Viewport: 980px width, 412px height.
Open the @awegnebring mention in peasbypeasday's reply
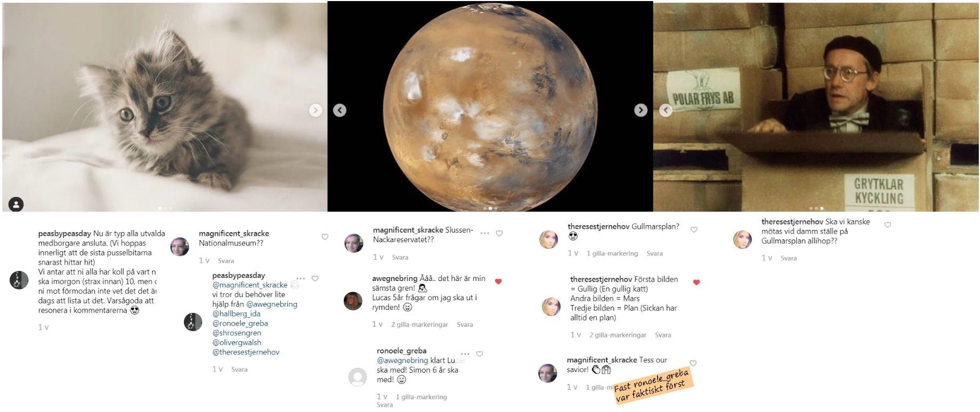pos(272,304)
